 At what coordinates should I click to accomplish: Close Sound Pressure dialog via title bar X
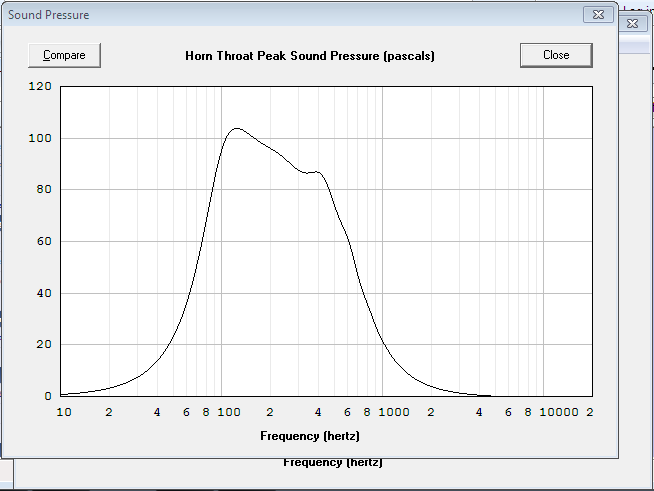coord(598,15)
